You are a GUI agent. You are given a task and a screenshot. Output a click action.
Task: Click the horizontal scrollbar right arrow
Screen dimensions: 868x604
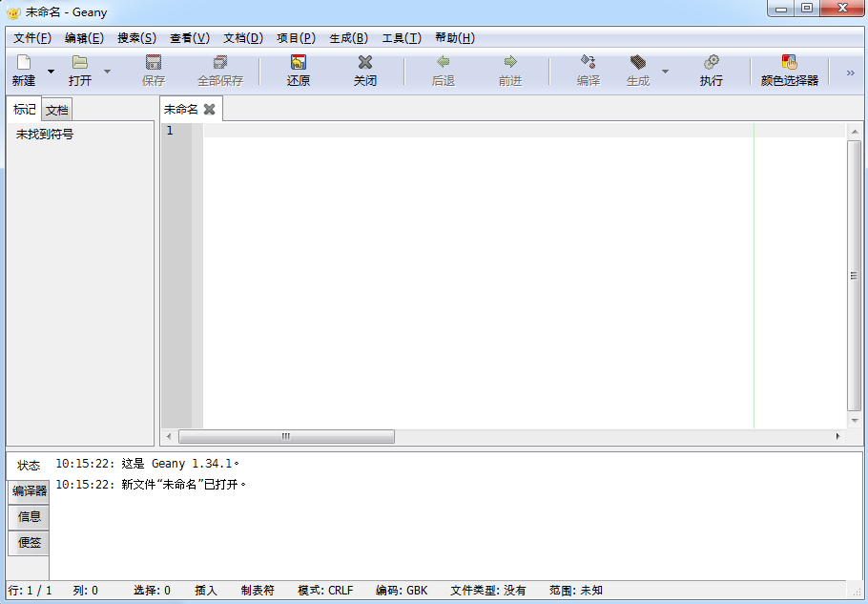[x=838, y=436]
